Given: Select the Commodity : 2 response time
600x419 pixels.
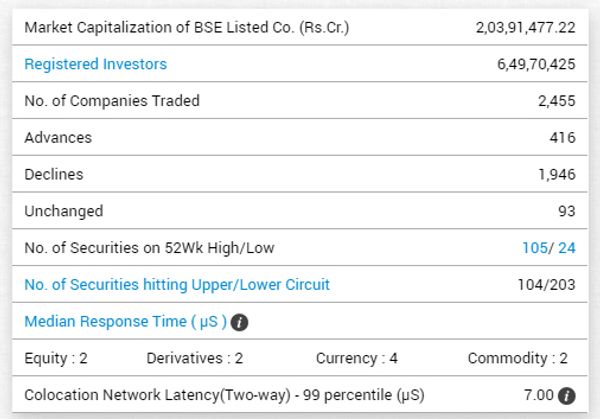Looking at the screenshot, I should (x=517, y=358).
